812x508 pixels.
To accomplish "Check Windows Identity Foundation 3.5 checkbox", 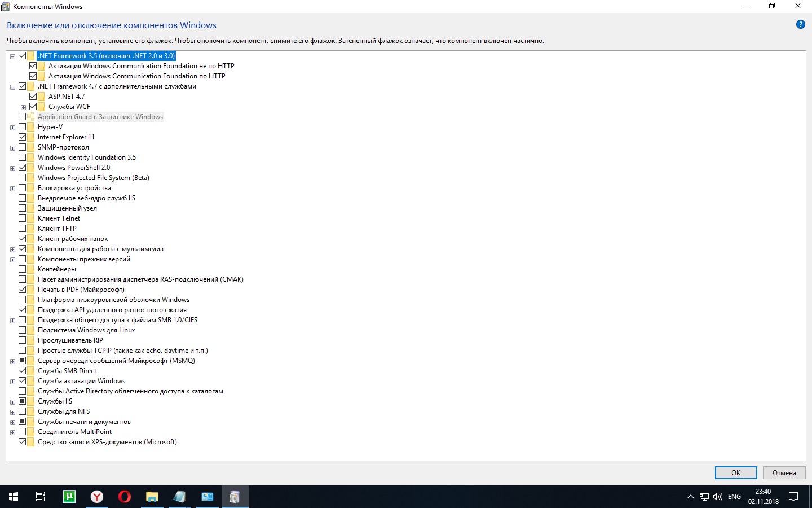I will pos(23,157).
